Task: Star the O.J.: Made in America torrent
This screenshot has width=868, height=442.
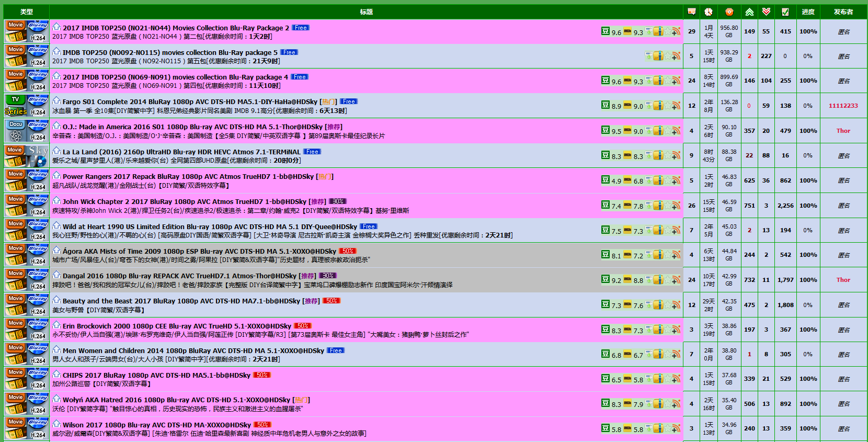Action: 668,130
